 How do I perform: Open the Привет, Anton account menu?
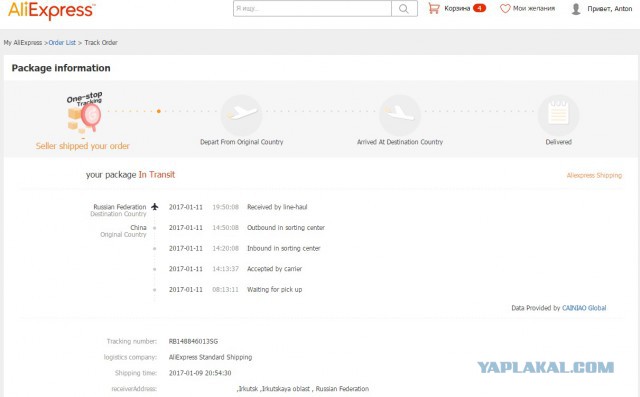pyautogui.click(x=609, y=9)
